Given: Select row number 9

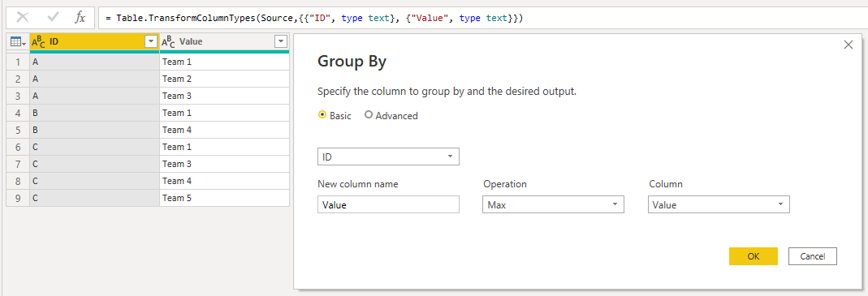Looking at the screenshot, I should [18, 198].
